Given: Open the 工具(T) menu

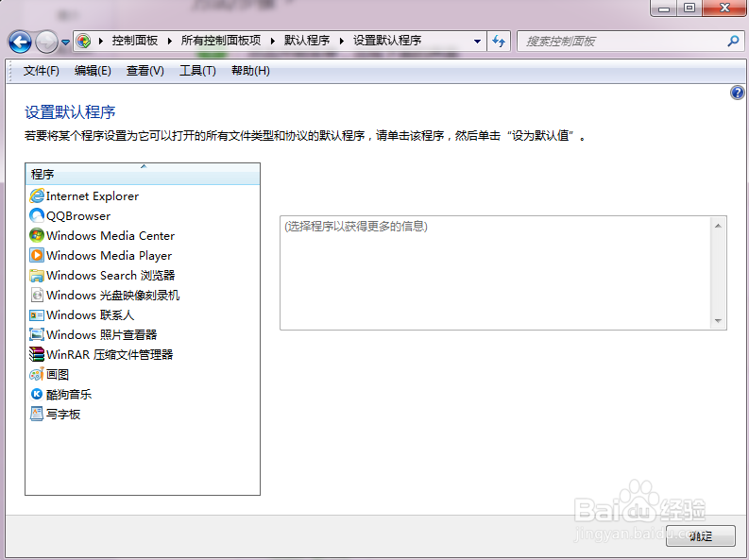Looking at the screenshot, I should click(x=197, y=71).
